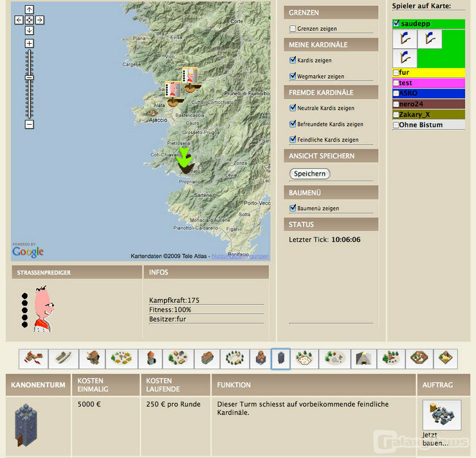The height and width of the screenshot is (458, 476).
Task: Click the 'Fitness:100%' info line
Action: [x=170, y=309]
